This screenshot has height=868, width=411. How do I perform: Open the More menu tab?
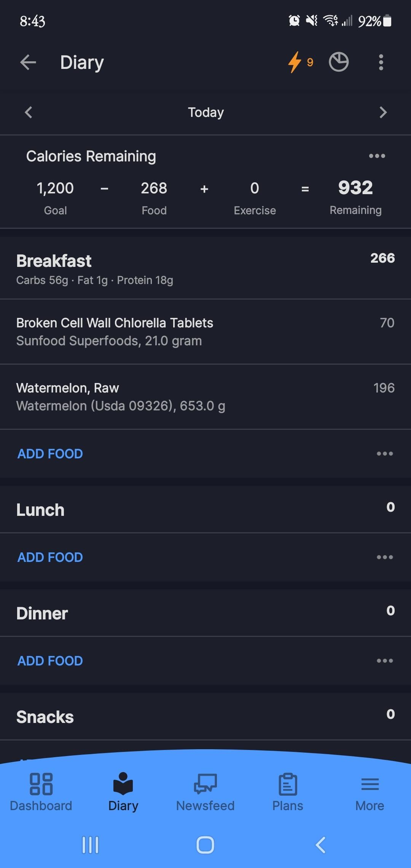[370, 792]
